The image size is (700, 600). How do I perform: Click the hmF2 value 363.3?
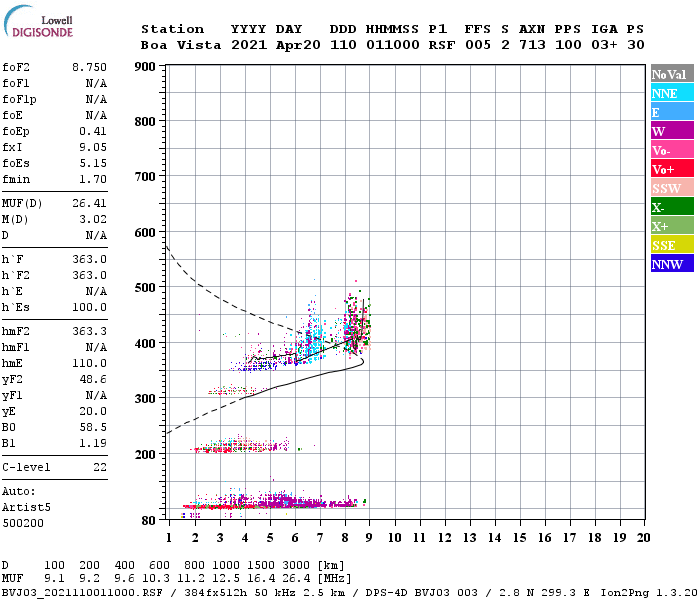(x=89, y=332)
